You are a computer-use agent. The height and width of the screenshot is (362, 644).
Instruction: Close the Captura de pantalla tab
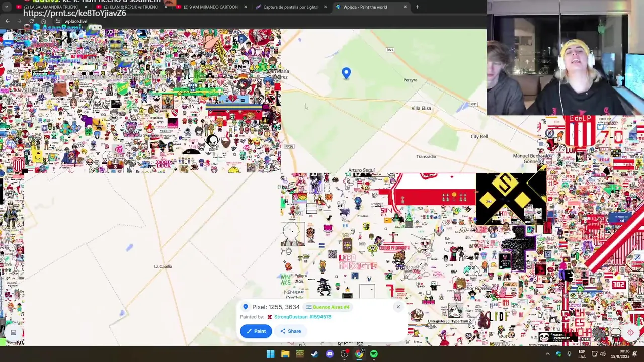coord(325,7)
